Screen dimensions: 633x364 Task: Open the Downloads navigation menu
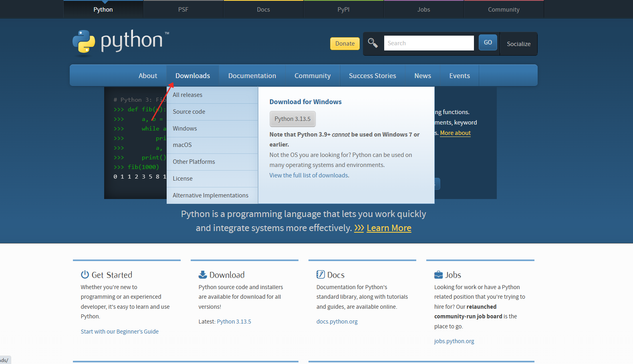(192, 76)
